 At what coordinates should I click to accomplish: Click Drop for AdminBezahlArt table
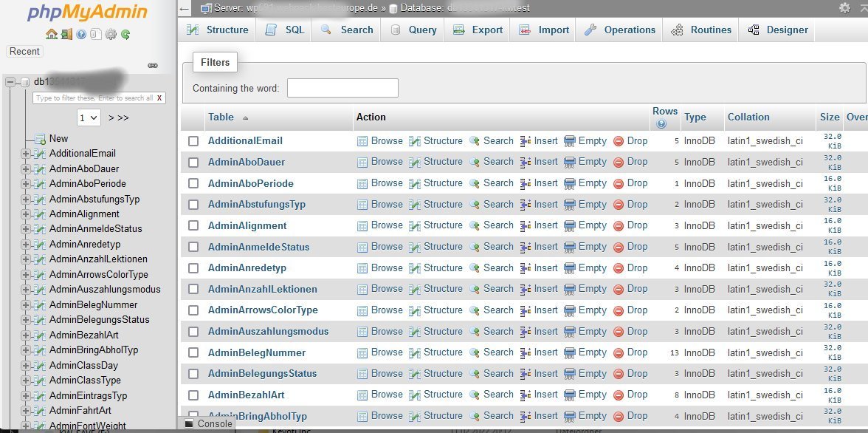tap(630, 395)
